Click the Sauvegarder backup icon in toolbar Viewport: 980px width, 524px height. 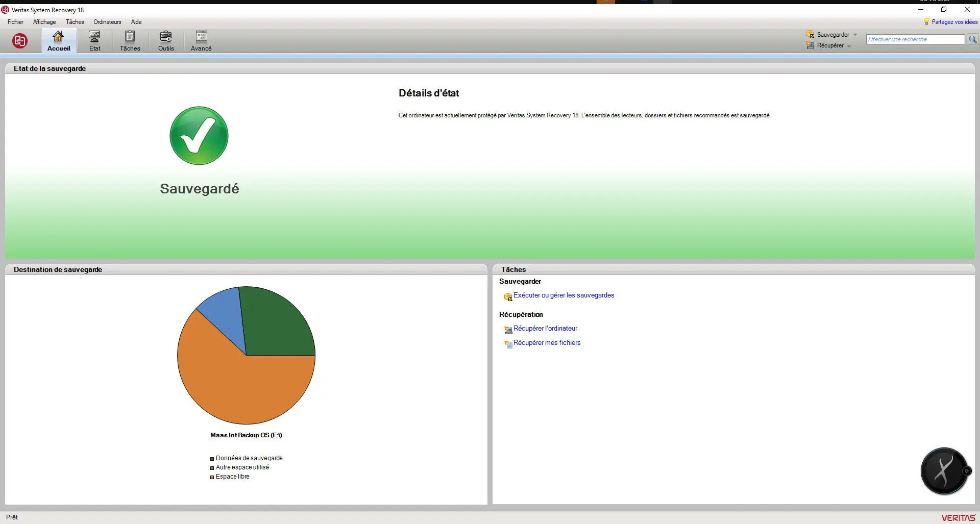810,34
